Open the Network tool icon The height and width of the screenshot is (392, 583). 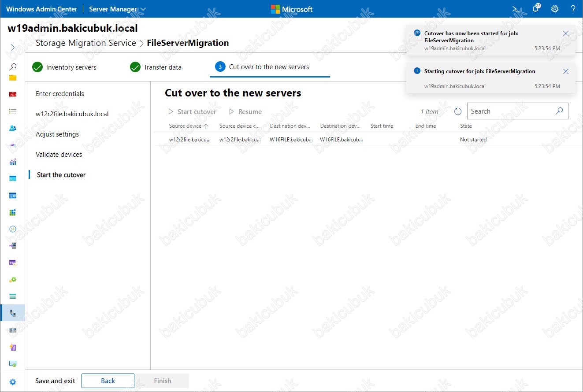(x=12, y=145)
